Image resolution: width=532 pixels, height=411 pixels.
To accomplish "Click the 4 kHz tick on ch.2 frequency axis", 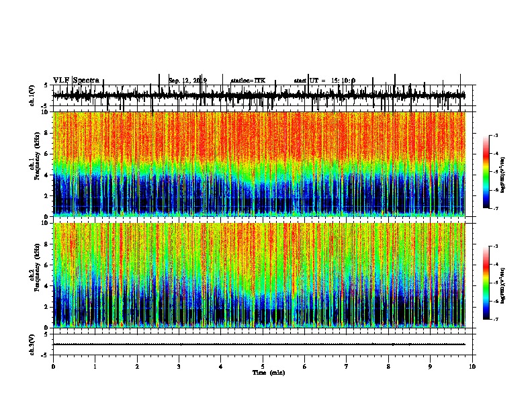I will [x=46, y=286].
